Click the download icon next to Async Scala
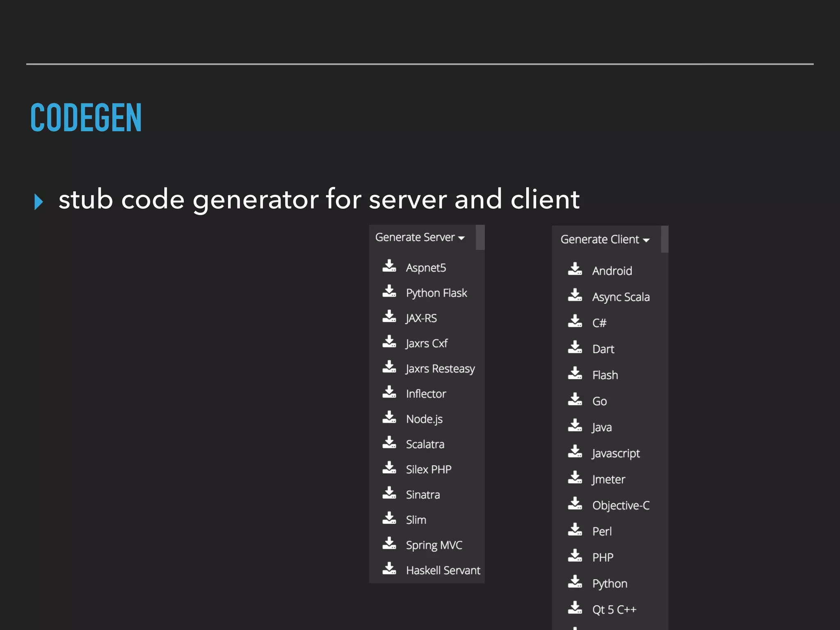Image resolution: width=840 pixels, height=630 pixels. (575, 295)
